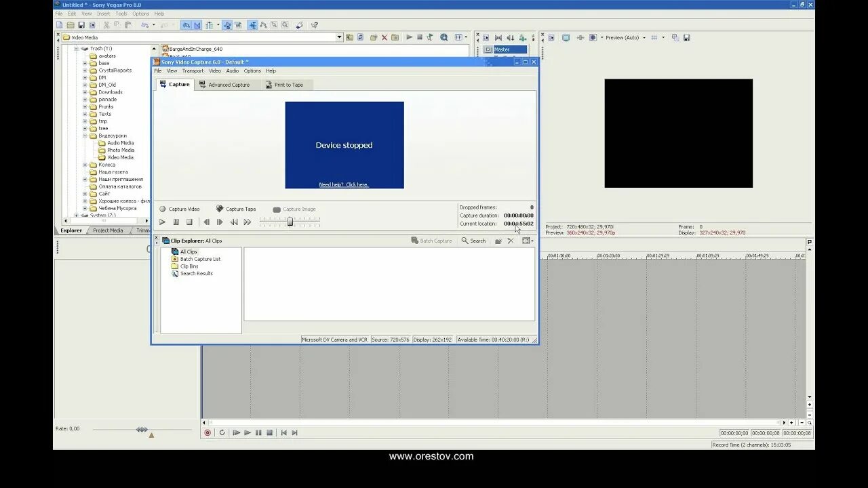This screenshot has height=488, width=868.
Task: Toggle the Automatic Crossfades toolbar icon
Action: pos(197,25)
